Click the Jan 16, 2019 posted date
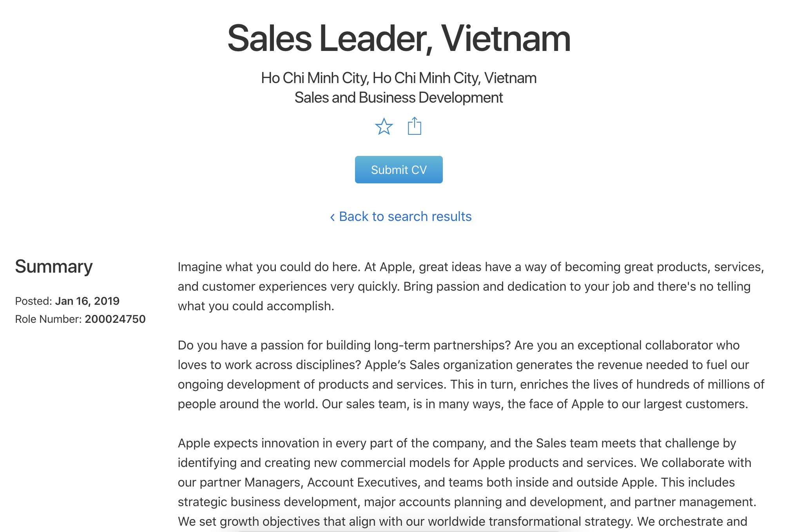Screen dimensions: 790x532 (87, 301)
